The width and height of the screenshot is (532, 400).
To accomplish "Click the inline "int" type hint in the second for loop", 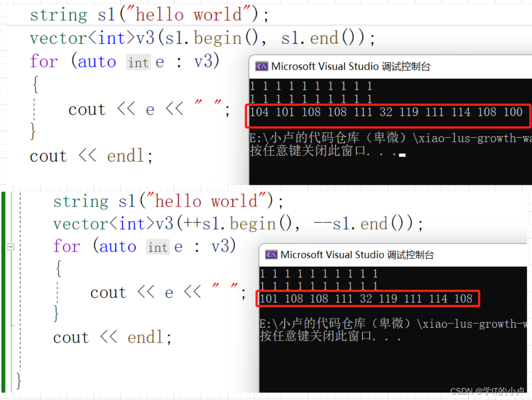I will 157,247.
